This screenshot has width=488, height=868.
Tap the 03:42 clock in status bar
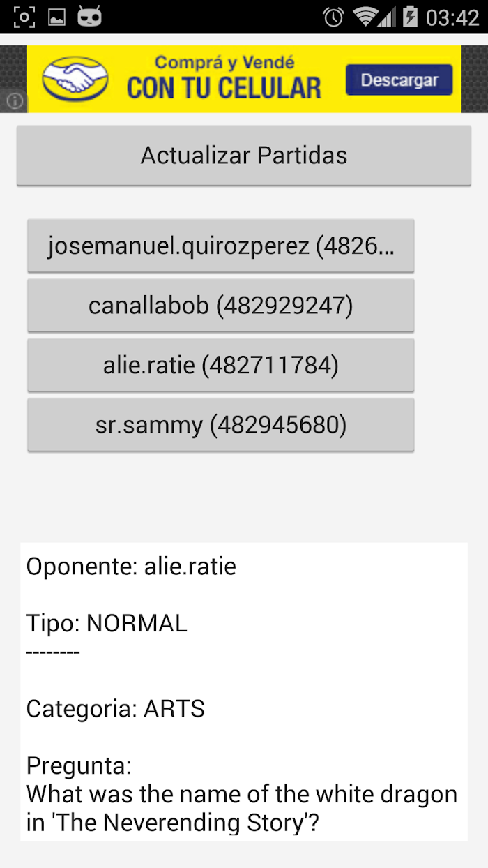tap(452, 17)
